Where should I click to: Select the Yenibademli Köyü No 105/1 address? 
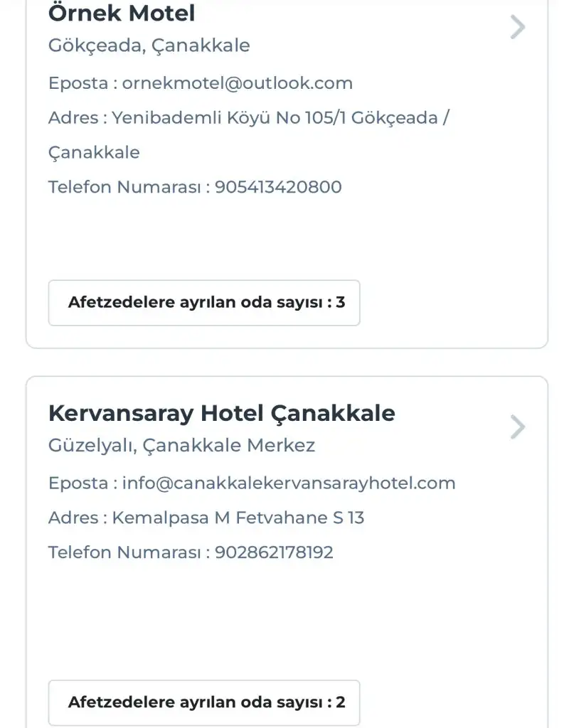tap(281, 118)
